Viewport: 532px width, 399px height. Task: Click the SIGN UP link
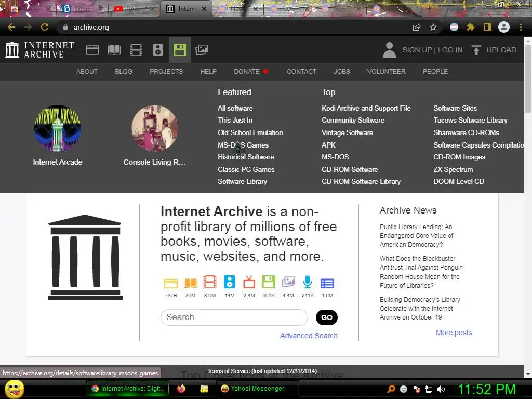(x=417, y=50)
